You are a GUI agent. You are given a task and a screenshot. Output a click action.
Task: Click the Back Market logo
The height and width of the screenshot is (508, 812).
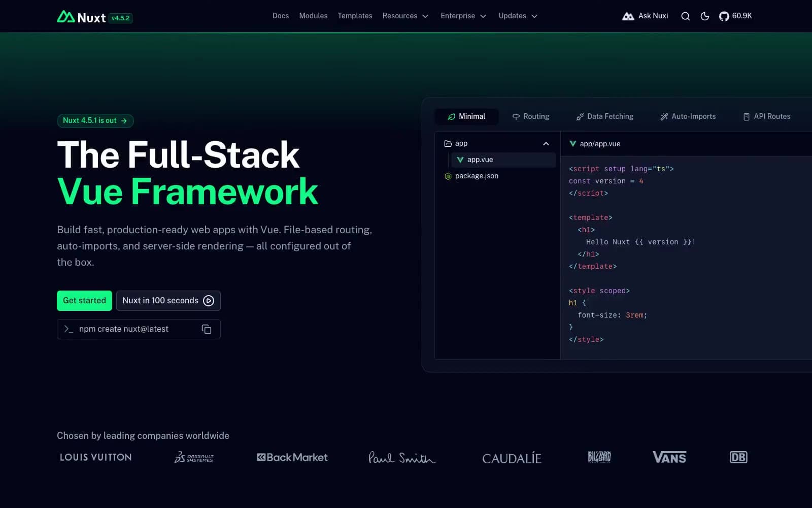coord(292,457)
